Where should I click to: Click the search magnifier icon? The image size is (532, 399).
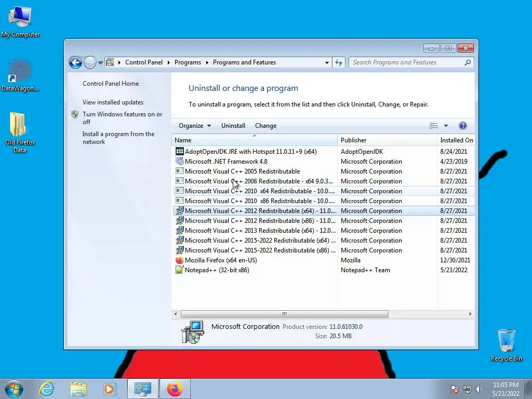coord(468,62)
